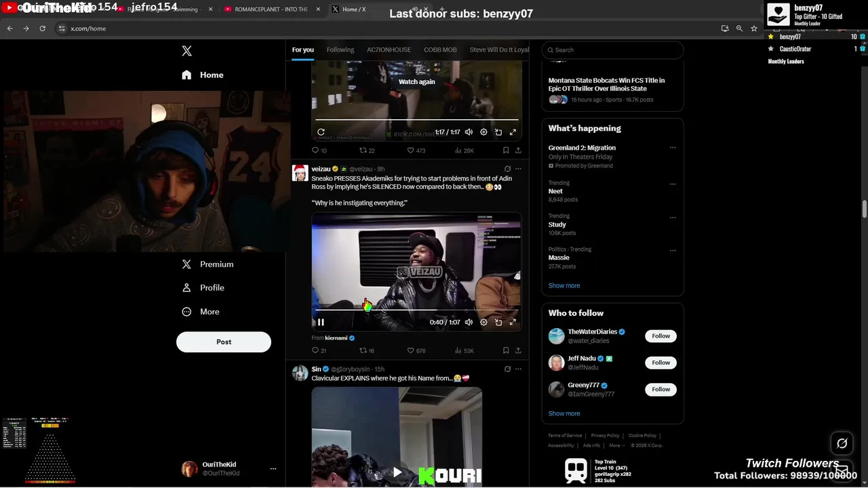The width and height of the screenshot is (868, 488).
Task: Click the page vertical scrollbar thumb
Action: [864, 209]
